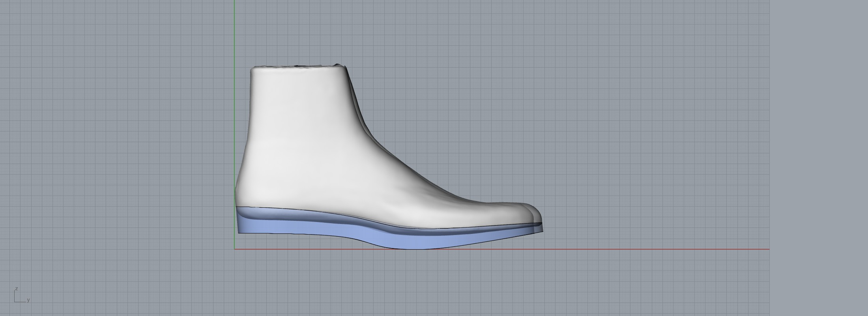Click the y label on the axis icon
Viewport: 868px width, 316px height.
click(x=28, y=300)
